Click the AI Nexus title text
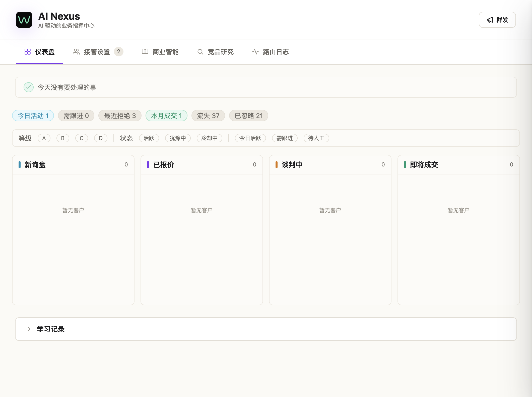532x397 pixels. (59, 17)
